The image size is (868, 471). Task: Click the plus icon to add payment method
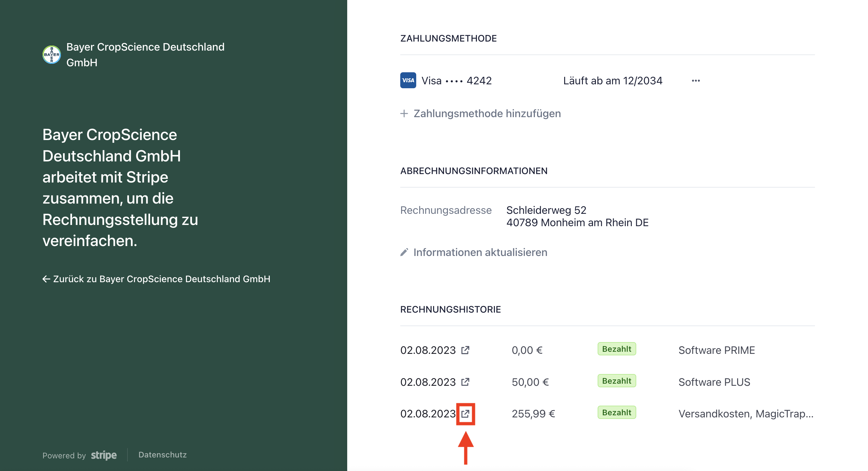click(x=404, y=114)
